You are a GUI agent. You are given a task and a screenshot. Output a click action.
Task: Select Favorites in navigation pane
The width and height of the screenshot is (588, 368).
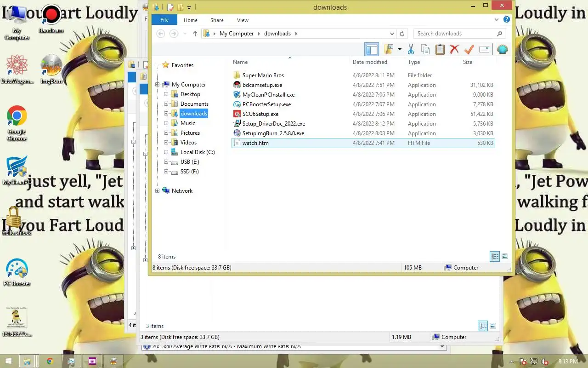coord(182,65)
